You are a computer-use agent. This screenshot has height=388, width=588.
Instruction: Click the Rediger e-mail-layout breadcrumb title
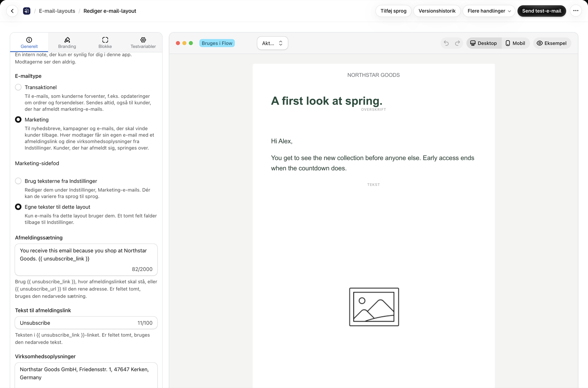tap(110, 11)
